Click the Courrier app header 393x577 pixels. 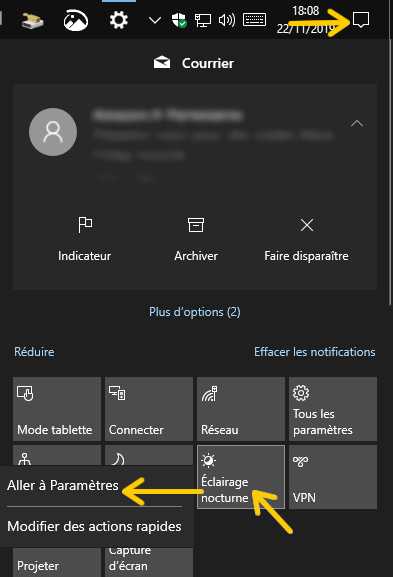(x=194, y=63)
